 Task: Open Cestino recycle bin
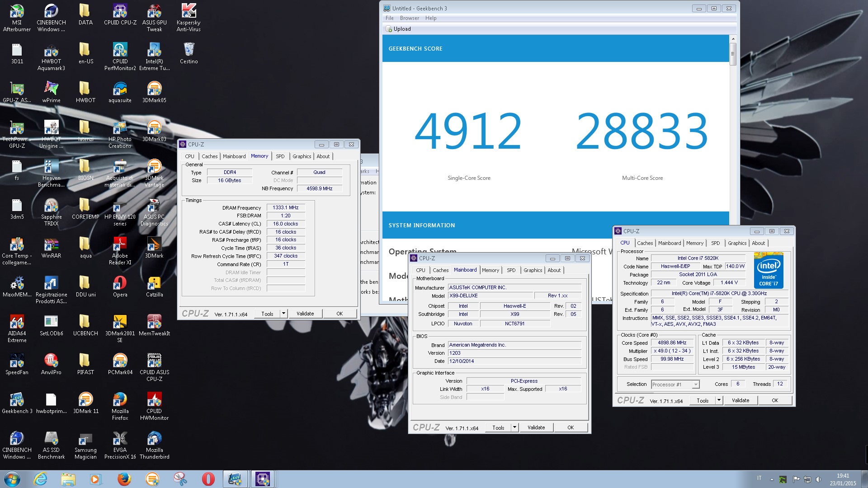point(189,53)
